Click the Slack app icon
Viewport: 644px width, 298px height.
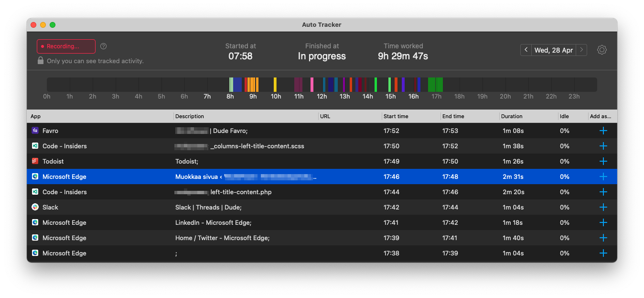click(35, 207)
